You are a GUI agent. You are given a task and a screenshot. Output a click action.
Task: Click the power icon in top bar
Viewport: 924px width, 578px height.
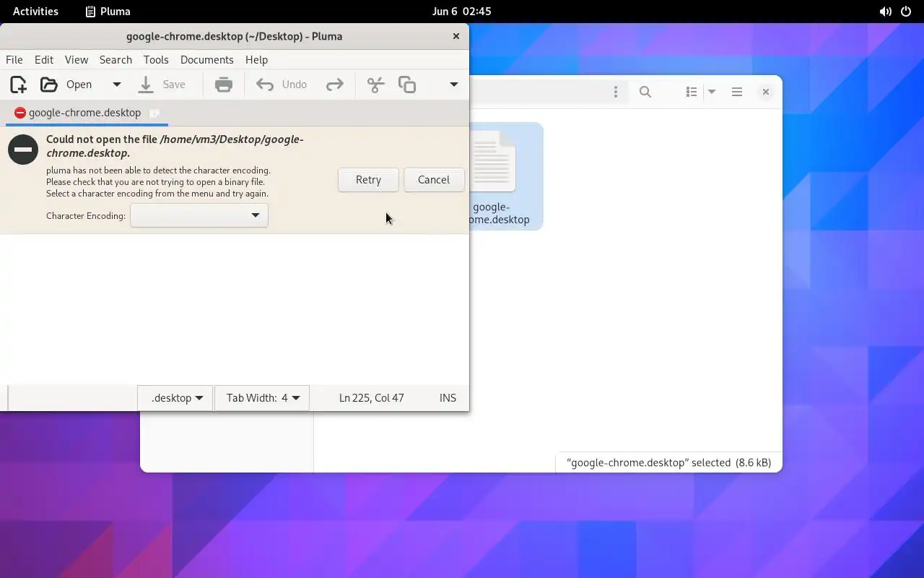906,12
